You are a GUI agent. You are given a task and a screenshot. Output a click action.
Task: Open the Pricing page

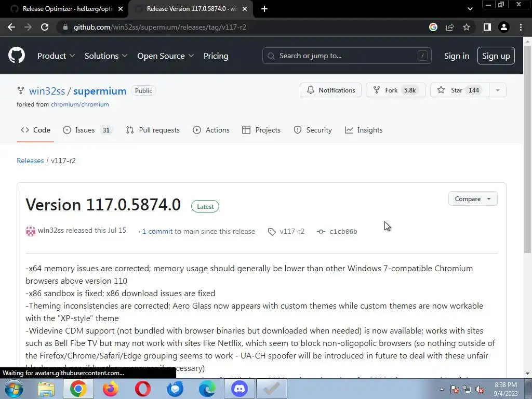[x=216, y=56]
